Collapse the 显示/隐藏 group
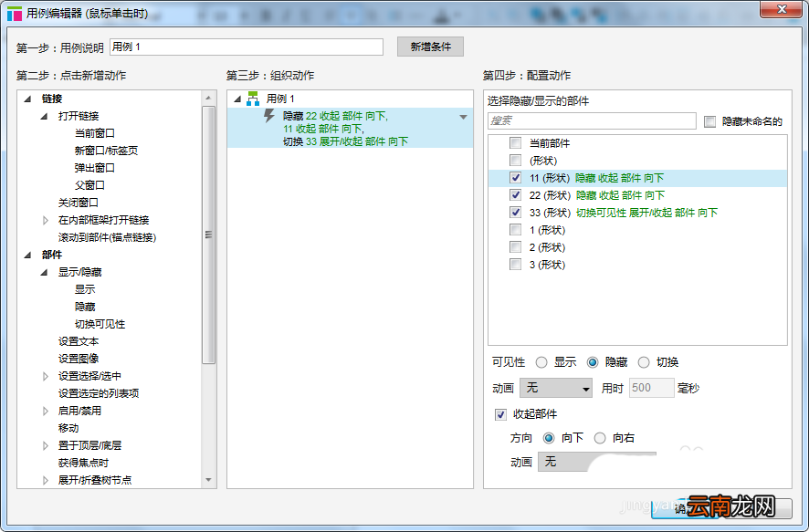The image size is (809, 532). point(45,272)
